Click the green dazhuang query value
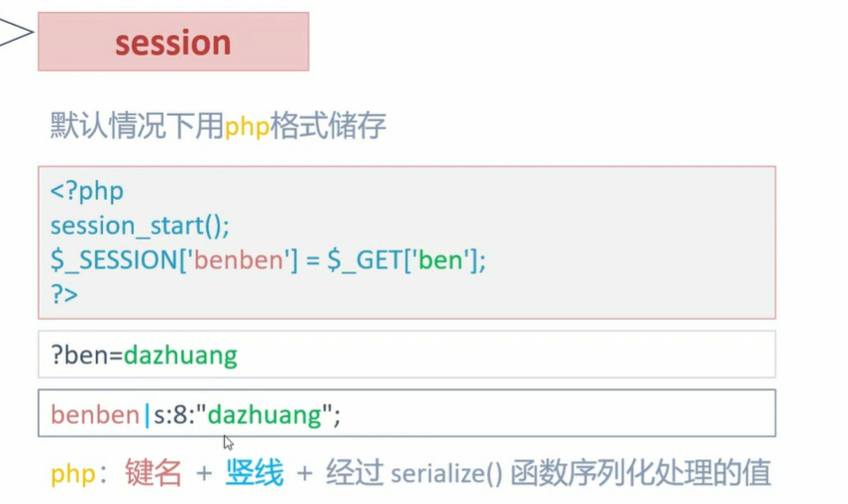Image resolution: width=848 pixels, height=504 pixels. pyautogui.click(x=180, y=355)
